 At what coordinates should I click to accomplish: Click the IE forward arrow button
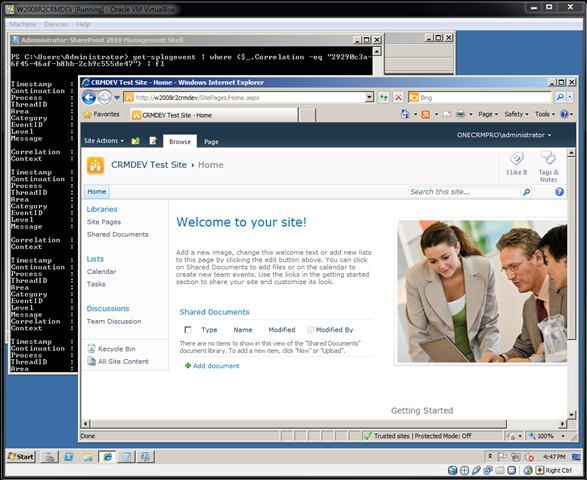click(104, 98)
